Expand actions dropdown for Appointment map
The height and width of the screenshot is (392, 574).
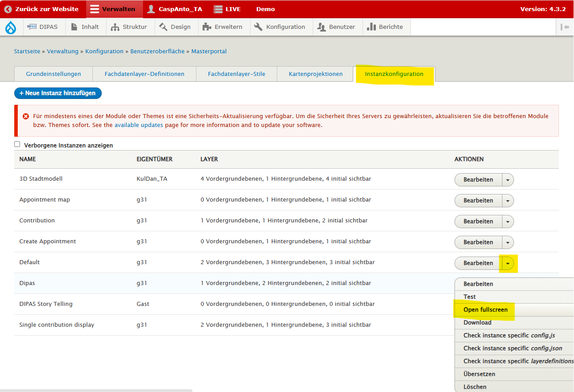(508, 201)
